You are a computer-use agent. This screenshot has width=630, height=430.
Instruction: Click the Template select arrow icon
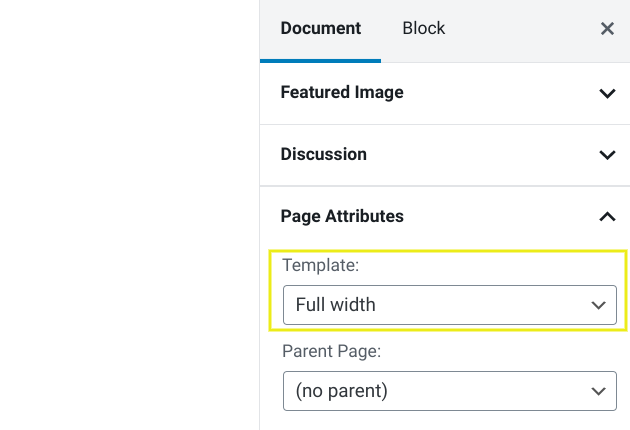coord(599,305)
